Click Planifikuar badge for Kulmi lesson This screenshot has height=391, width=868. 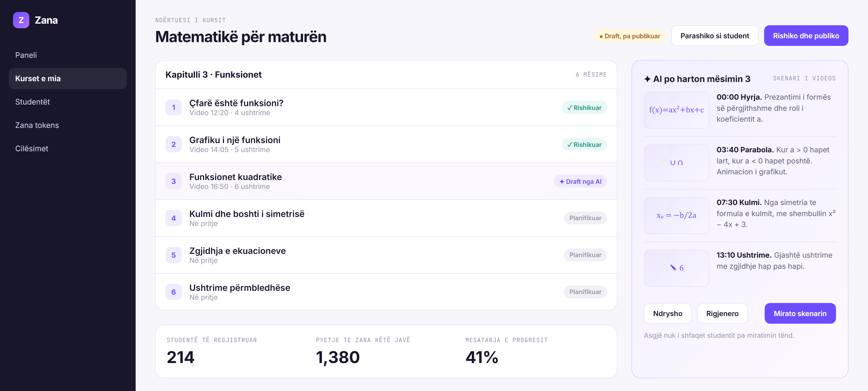[x=585, y=218]
